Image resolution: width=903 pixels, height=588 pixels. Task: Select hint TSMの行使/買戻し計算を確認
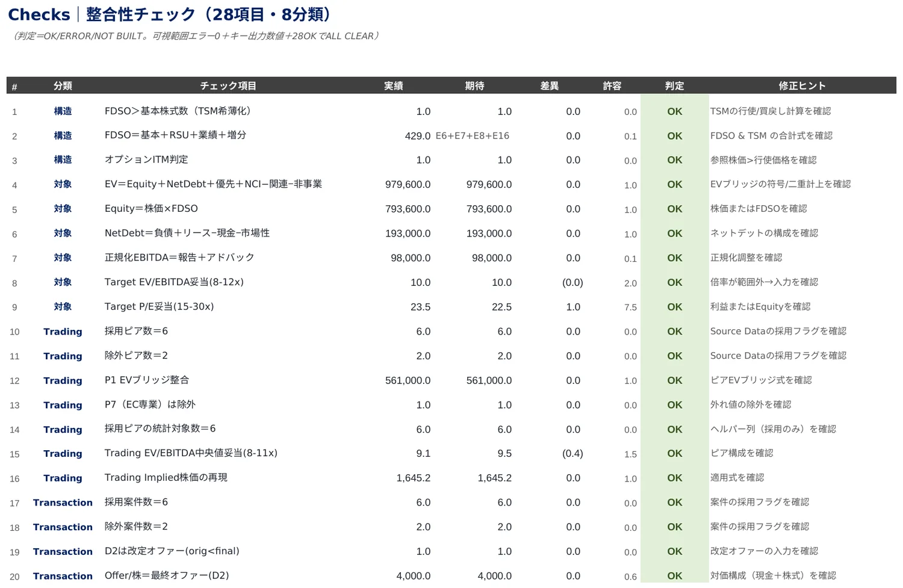(770, 111)
